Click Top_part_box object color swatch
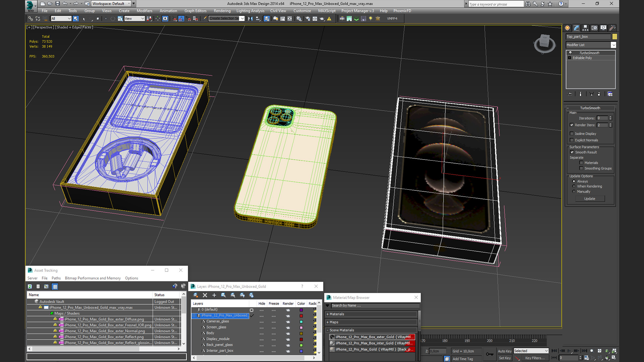Viewport: 644px width, 362px height. (x=614, y=37)
